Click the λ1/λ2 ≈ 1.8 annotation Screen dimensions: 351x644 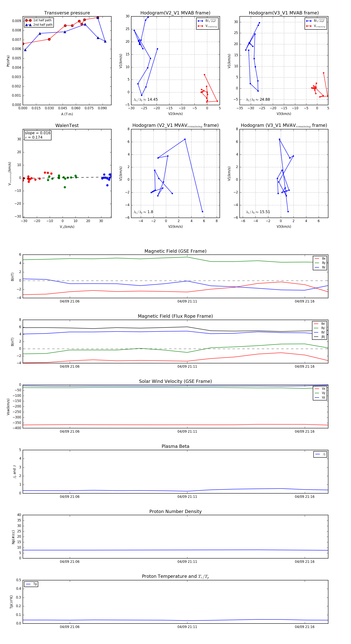pyautogui.click(x=143, y=212)
